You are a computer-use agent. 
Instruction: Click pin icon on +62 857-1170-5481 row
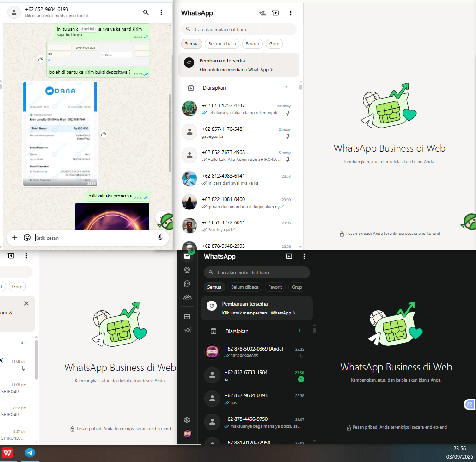288,136
